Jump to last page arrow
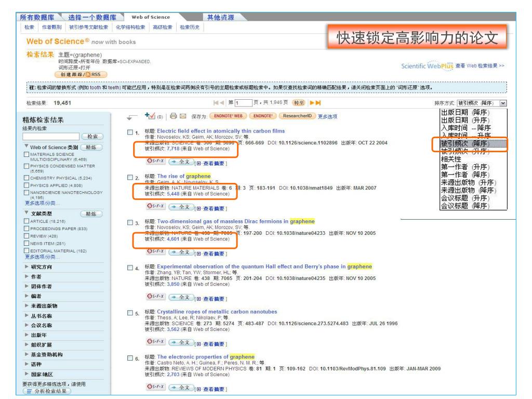 318,102
